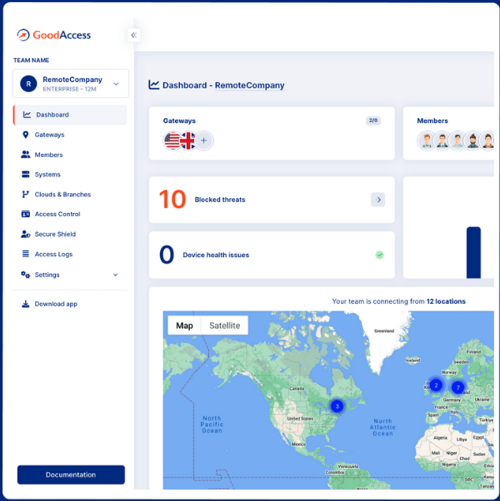500x501 pixels.
Task: Click the '12 locations' text
Action: 446,301
